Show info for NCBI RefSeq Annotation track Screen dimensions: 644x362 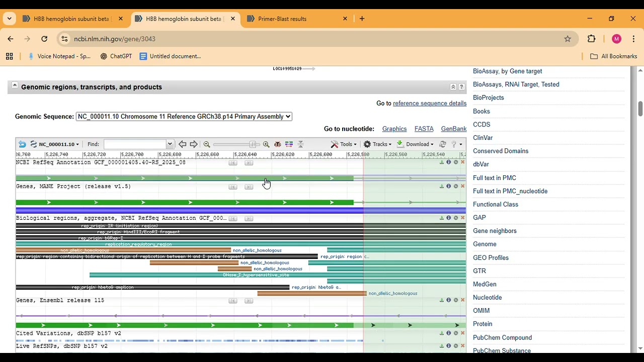(449, 162)
